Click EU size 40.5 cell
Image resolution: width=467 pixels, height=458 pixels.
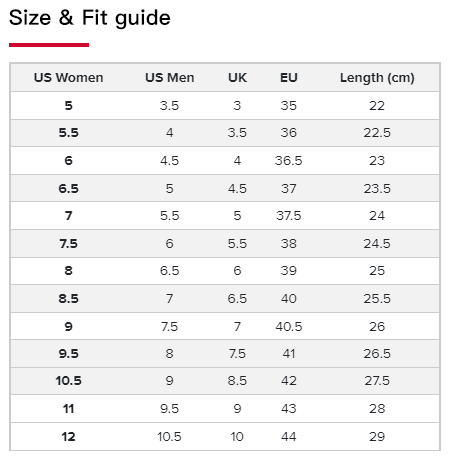click(x=289, y=327)
